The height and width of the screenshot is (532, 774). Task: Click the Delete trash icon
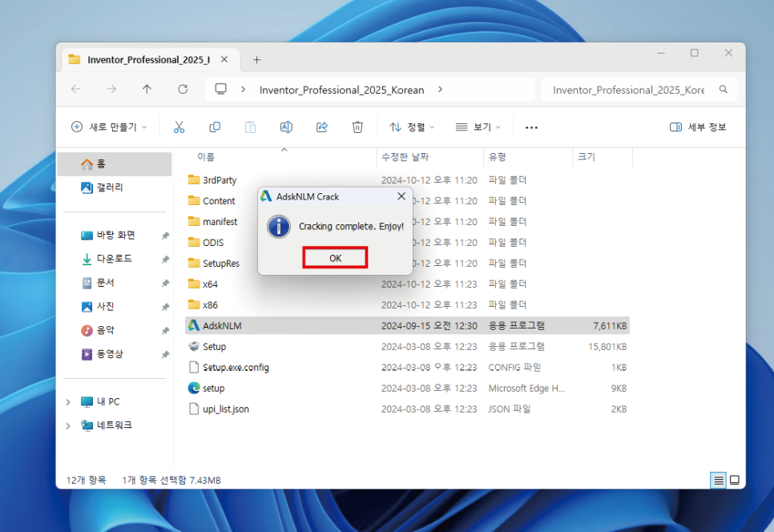point(357,127)
